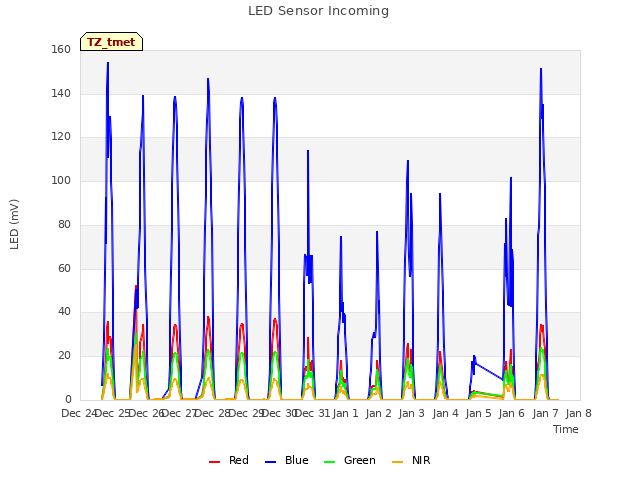Click the 'Jan 2' x-axis date label
Image resolution: width=640 pixels, height=480 pixels.
(x=379, y=413)
